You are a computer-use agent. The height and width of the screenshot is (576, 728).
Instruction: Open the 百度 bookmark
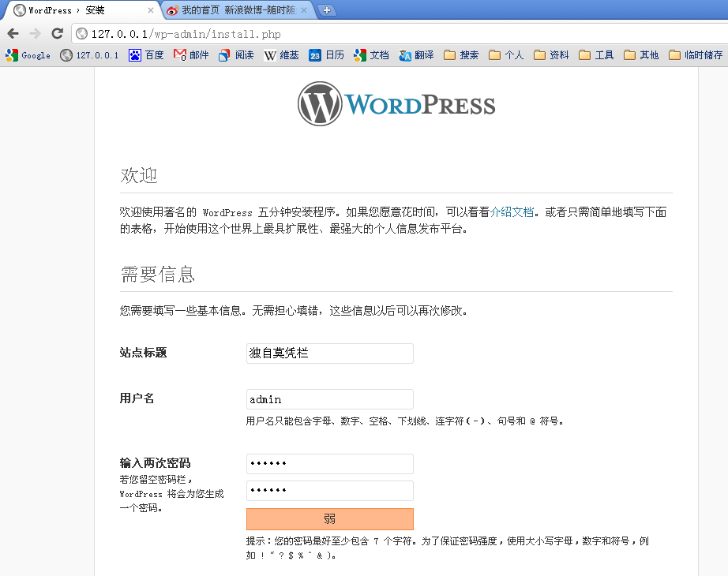(146, 55)
